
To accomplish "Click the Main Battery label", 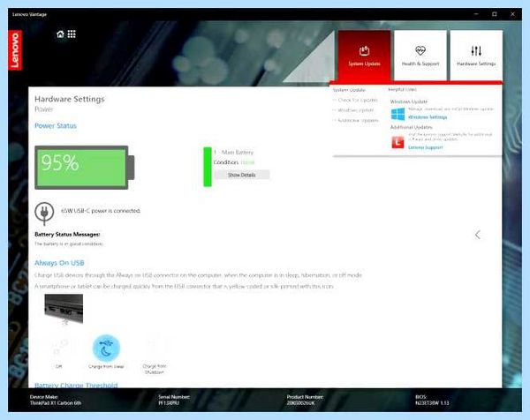I will tap(233, 153).
